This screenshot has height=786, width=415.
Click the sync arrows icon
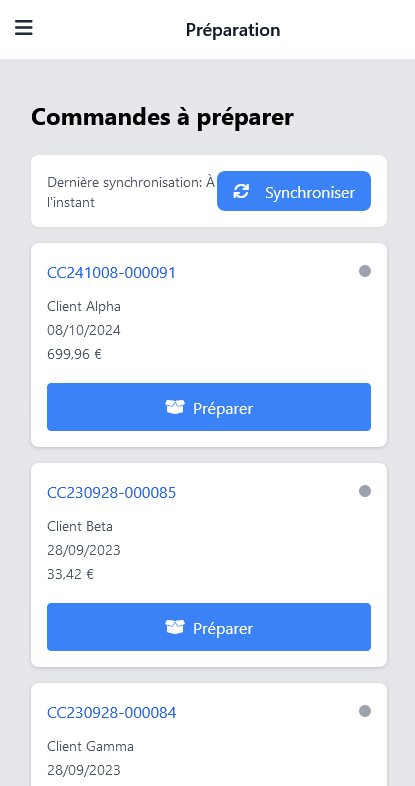point(241,191)
